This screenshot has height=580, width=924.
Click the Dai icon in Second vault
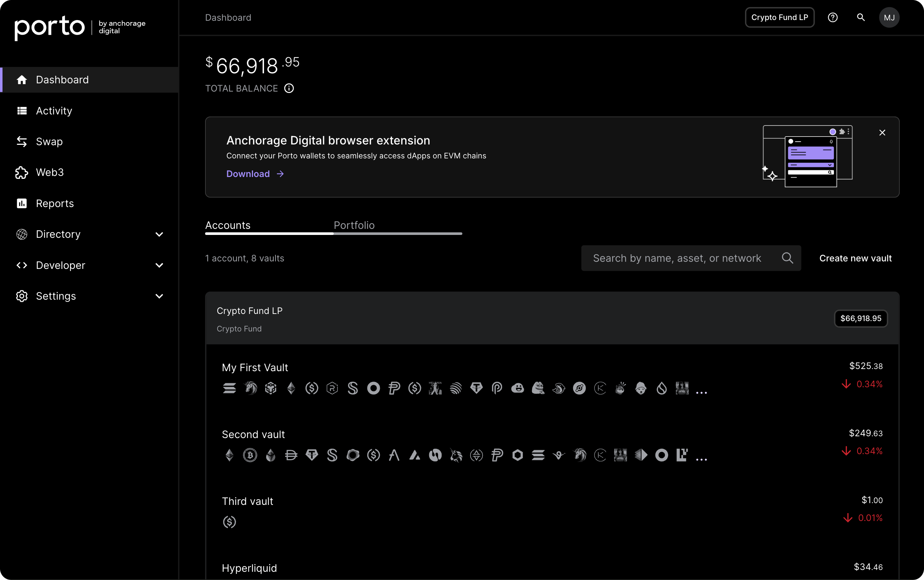coord(291,455)
